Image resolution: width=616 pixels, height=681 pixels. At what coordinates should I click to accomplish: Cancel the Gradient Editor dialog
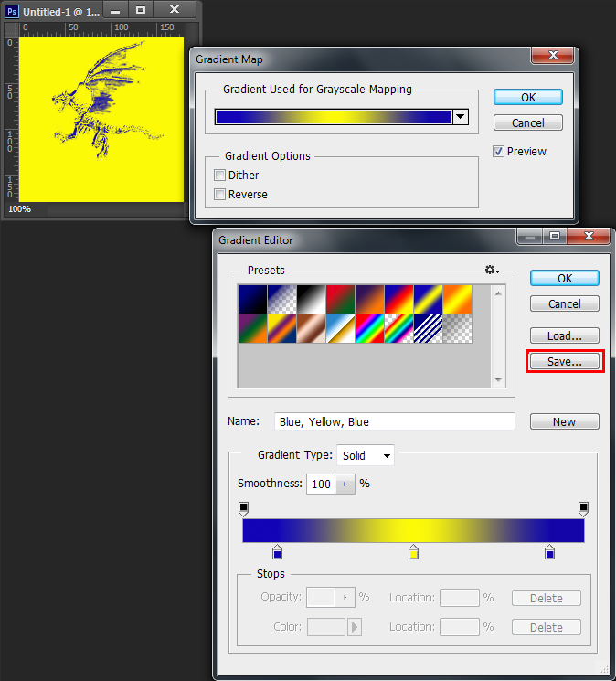pos(565,303)
